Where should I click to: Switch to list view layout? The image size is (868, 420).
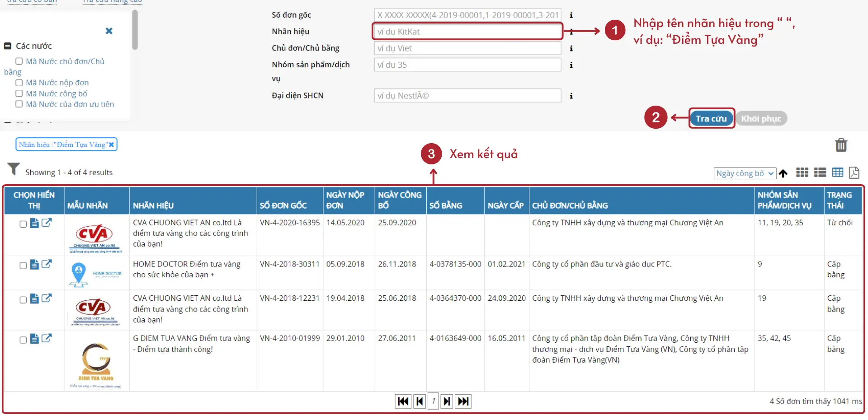820,173
